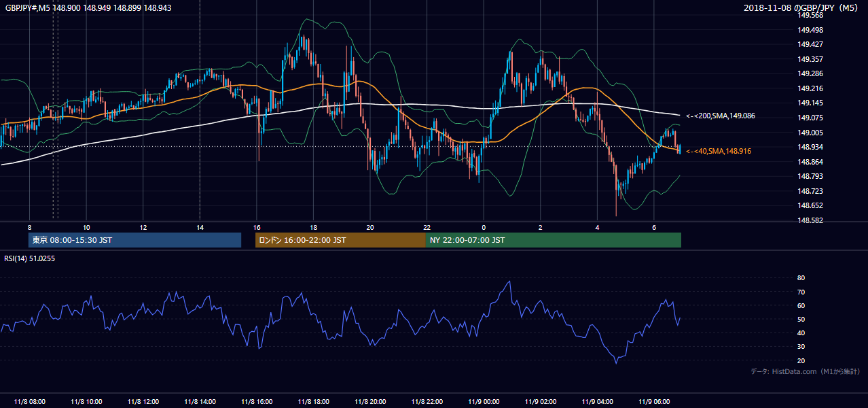Click RSI scale value 30
This screenshot has height=408, width=868.
point(801,346)
